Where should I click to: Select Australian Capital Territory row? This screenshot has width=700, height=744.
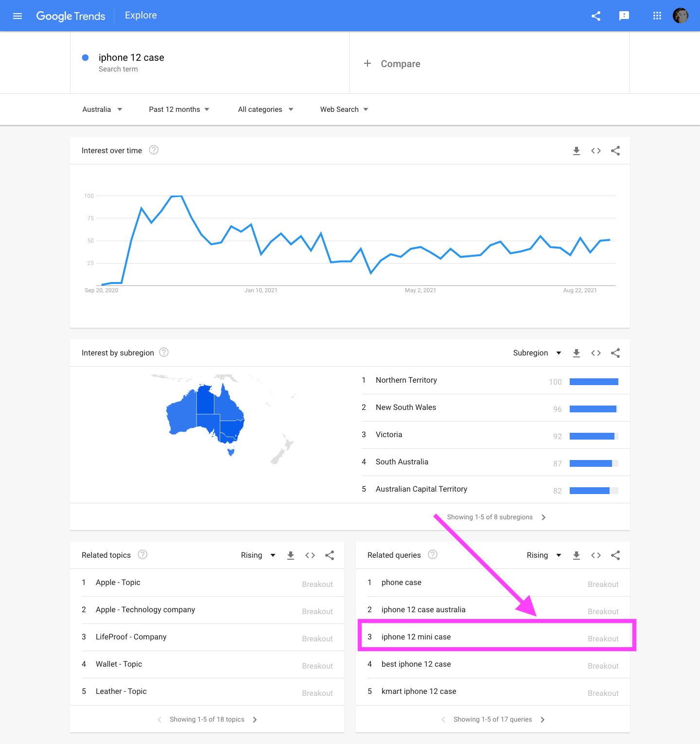(496, 490)
